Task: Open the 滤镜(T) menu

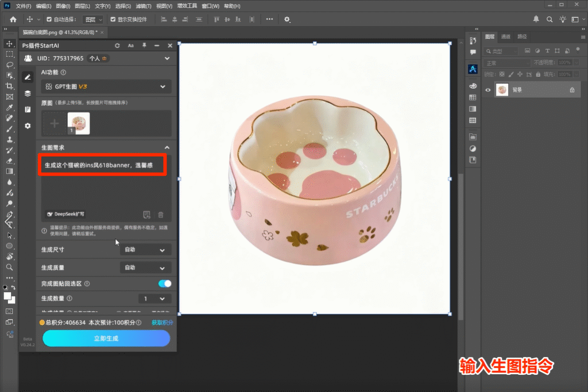Action: (x=143, y=6)
